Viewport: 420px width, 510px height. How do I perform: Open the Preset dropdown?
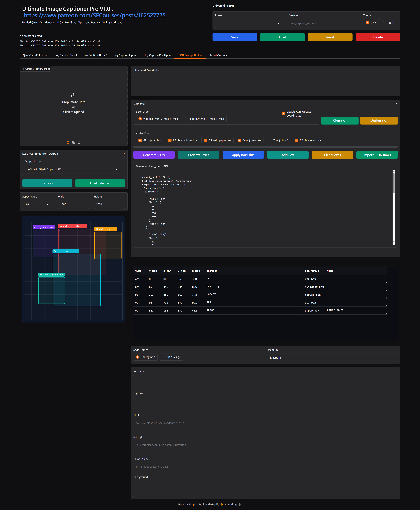(x=249, y=24)
